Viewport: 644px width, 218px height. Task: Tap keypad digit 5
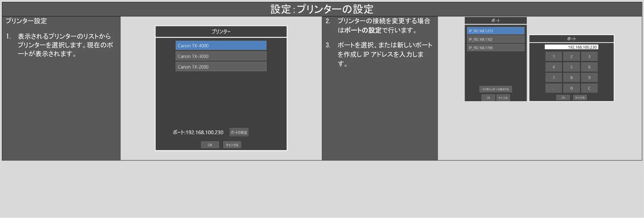click(x=572, y=67)
